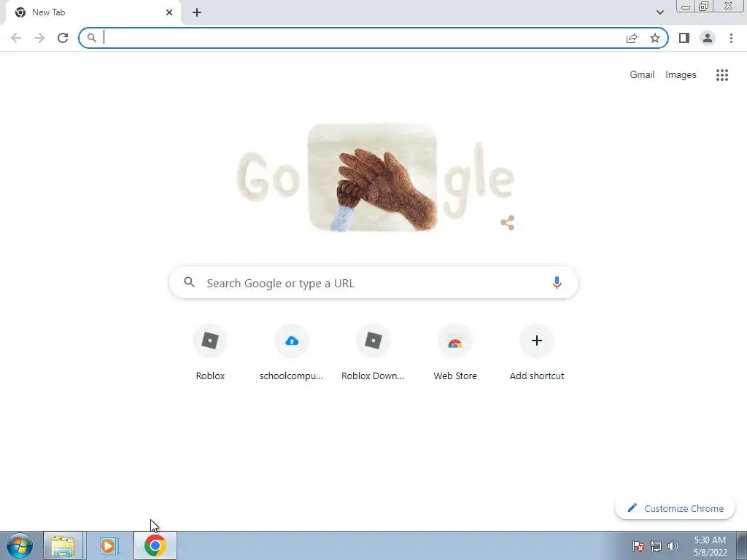This screenshot has height=560, width=747.
Task: Expand the tab search dropdown arrow
Action: tap(659, 12)
